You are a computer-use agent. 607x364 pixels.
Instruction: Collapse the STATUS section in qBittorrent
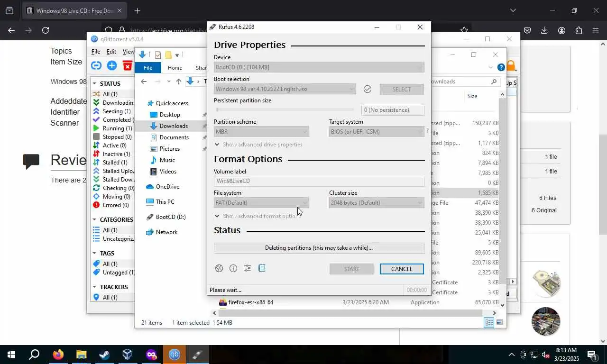(x=94, y=84)
